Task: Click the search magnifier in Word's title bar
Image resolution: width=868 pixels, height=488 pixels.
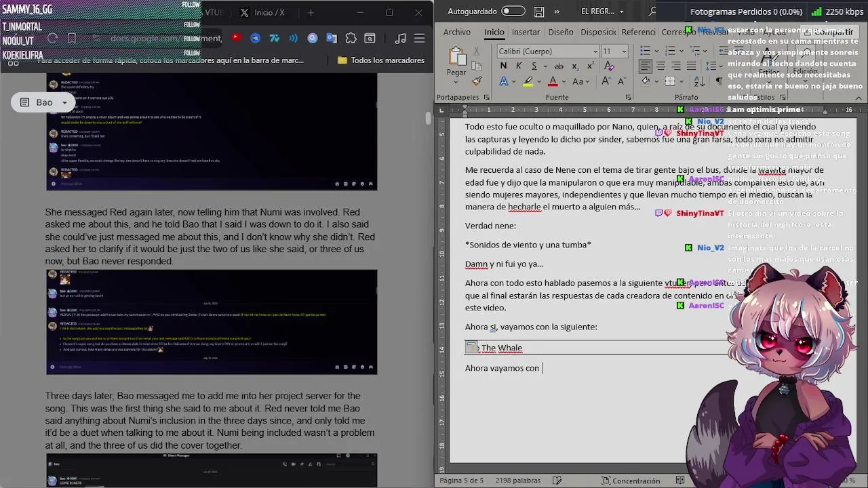Action: coord(652,12)
